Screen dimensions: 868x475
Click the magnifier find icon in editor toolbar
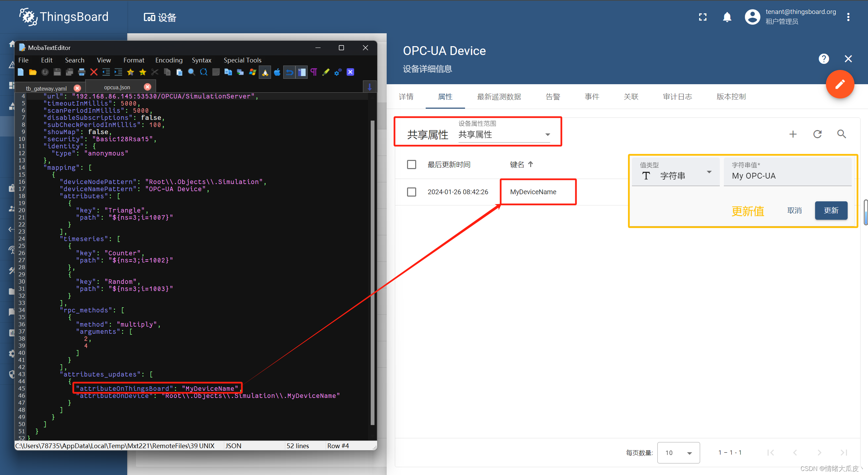[191, 72]
